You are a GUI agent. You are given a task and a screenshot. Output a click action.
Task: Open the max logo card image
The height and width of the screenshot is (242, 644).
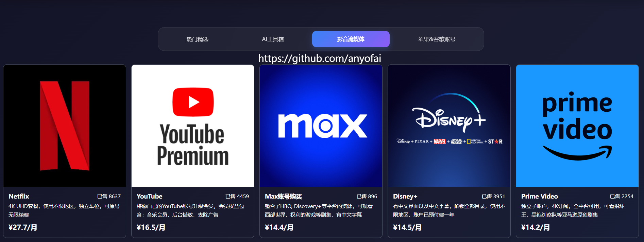pyautogui.click(x=321, y=126)
